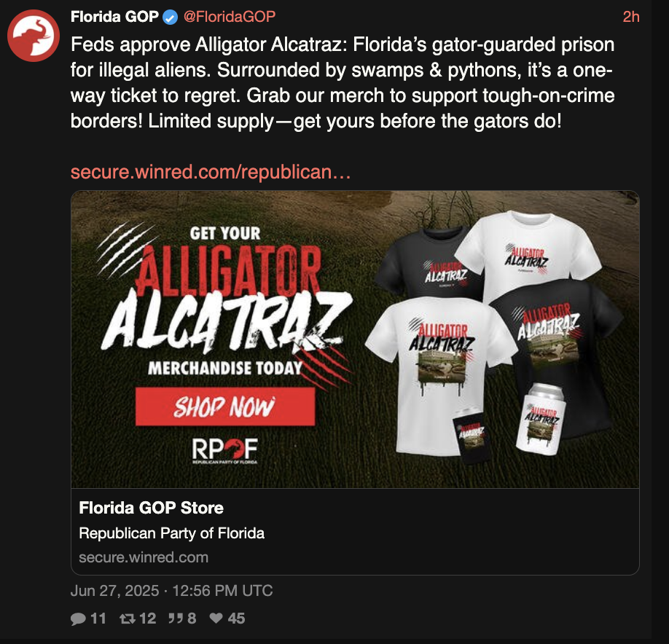669x644 pixels.
Task: Click the secure.winred.com domain in card footer
Action: click(x=144, y=557)
